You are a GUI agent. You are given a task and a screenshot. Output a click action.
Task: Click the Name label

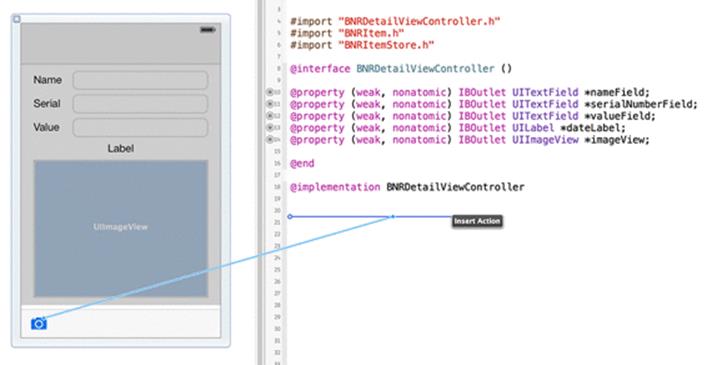point(47,80)
